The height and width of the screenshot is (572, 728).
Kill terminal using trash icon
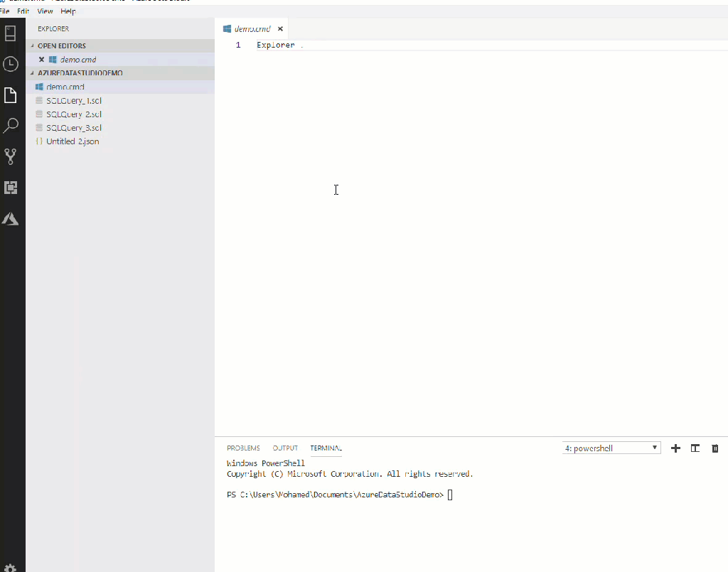click(x=715, y=448)
